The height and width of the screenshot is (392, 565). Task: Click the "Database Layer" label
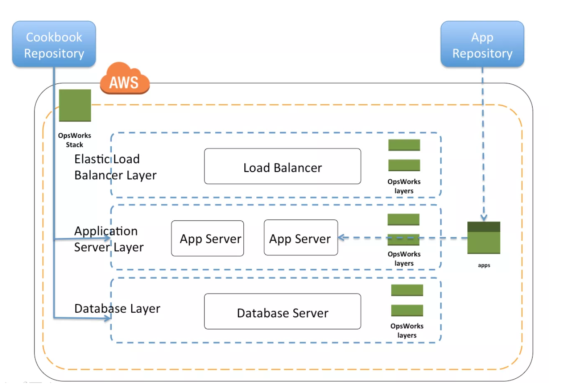click(x=117, y=309)
